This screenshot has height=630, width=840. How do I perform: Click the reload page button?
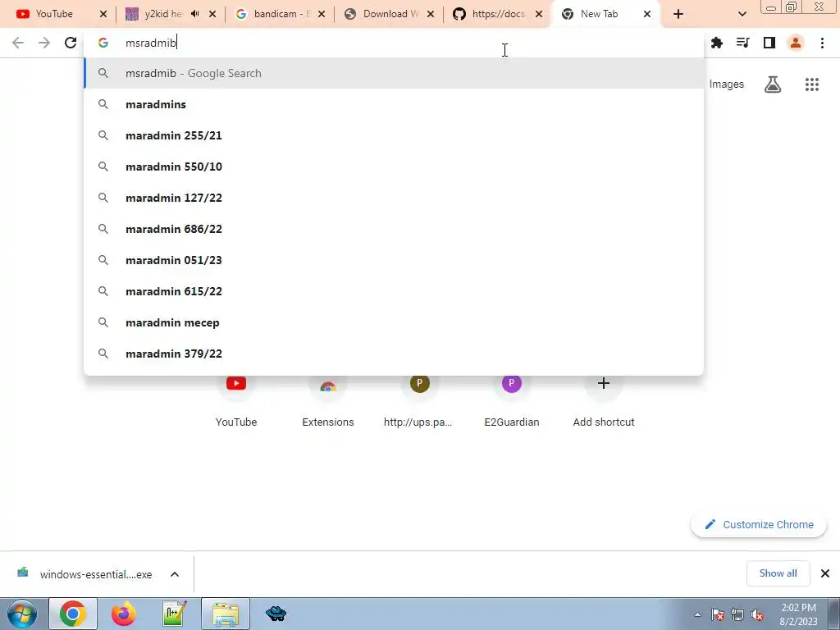click(x=71, y=43)
